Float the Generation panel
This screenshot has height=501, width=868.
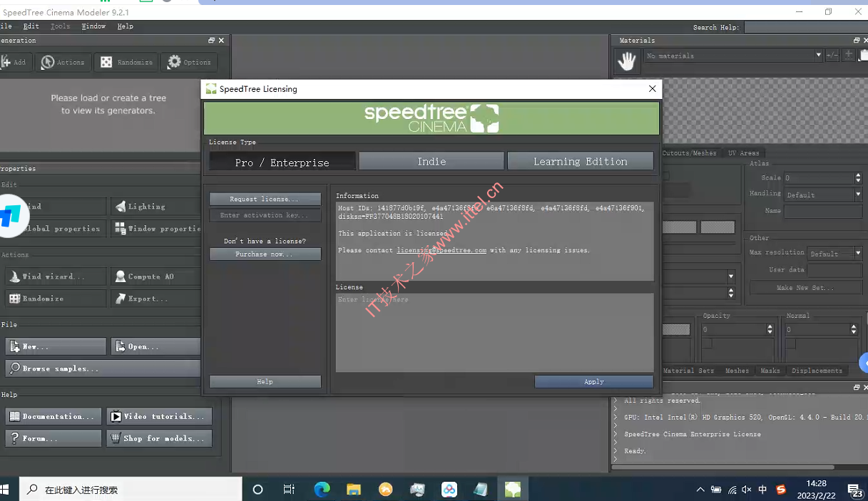click(211, 41)
